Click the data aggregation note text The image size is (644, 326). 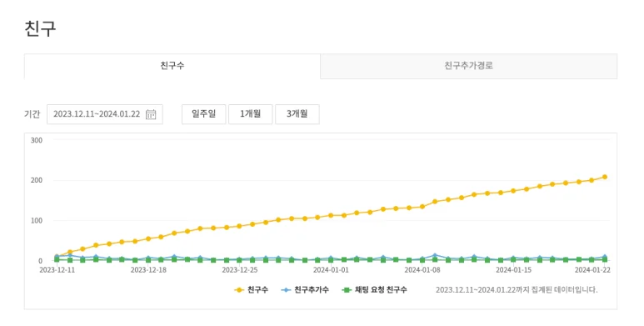(x=517, y=290)
